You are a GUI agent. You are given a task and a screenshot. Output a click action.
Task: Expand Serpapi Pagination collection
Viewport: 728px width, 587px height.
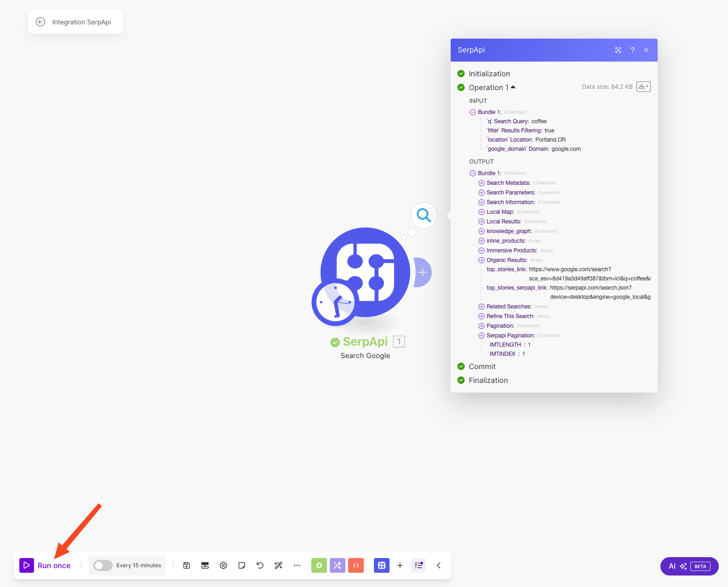point(482,336)
